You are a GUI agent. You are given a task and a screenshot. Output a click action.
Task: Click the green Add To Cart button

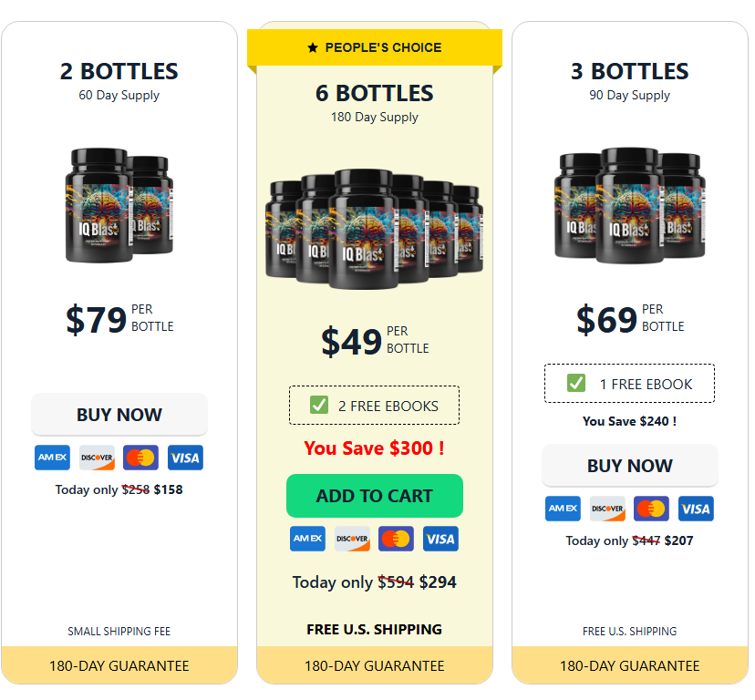coord(375,496)
